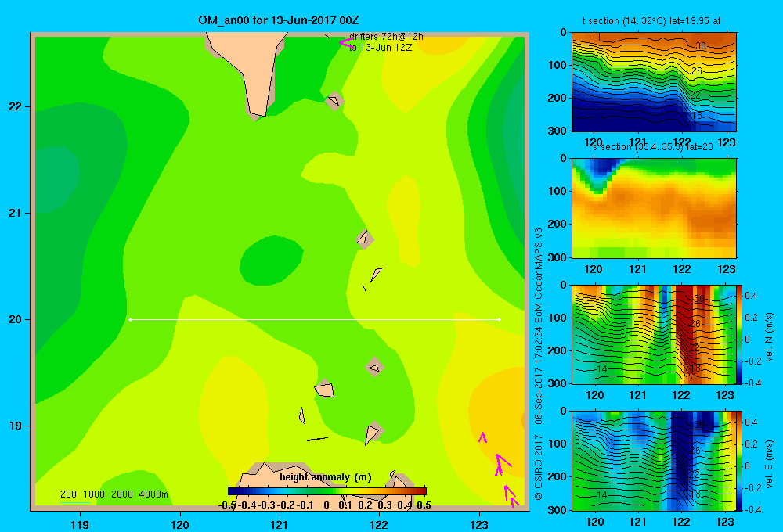Open the salinity section panel

654,208
